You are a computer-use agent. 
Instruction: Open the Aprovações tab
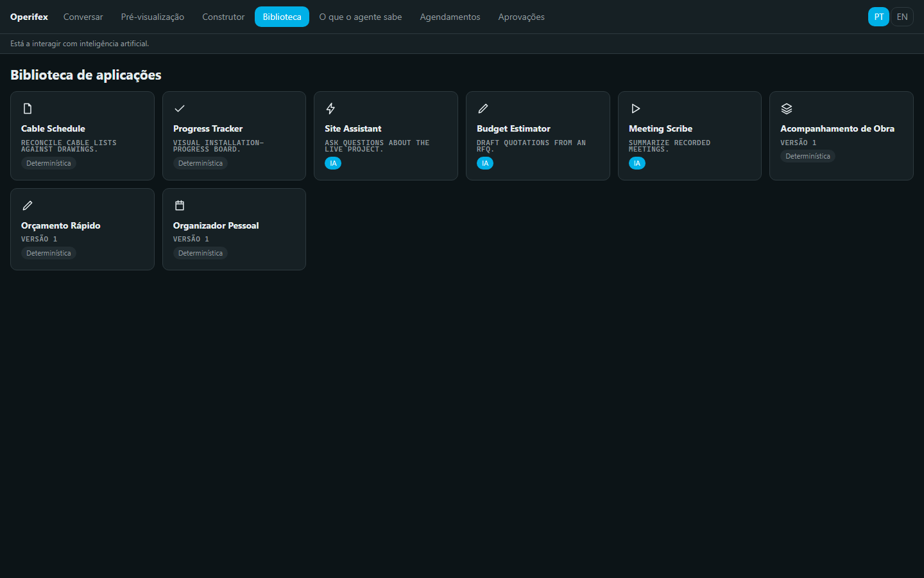pyautogui.click(x=521, y=17)
